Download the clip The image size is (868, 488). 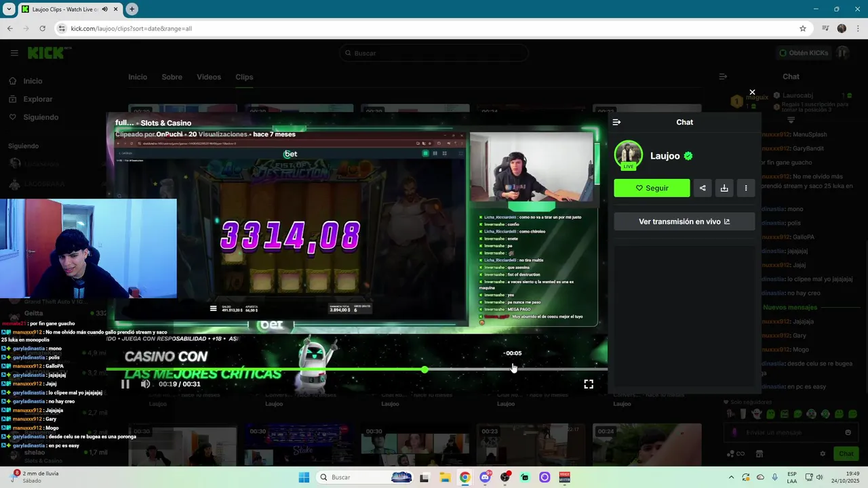[724, 188]
